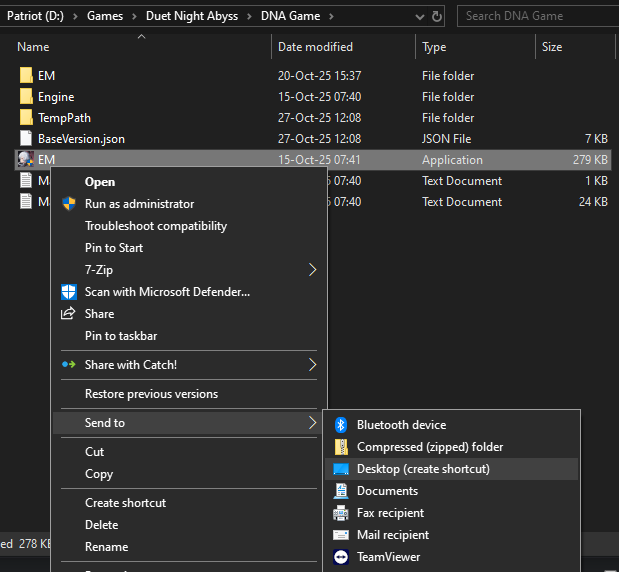The height and width of the screenshot is (572, 619).
Task: Open the 7-Zip menu entry
Action: pos(99,270)
